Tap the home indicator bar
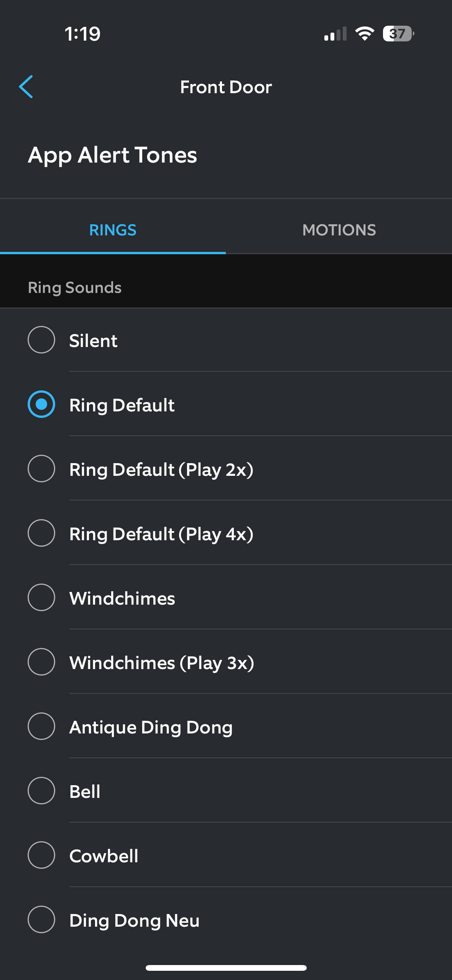Screen dimensions: 452x980 tap(226, 968)
